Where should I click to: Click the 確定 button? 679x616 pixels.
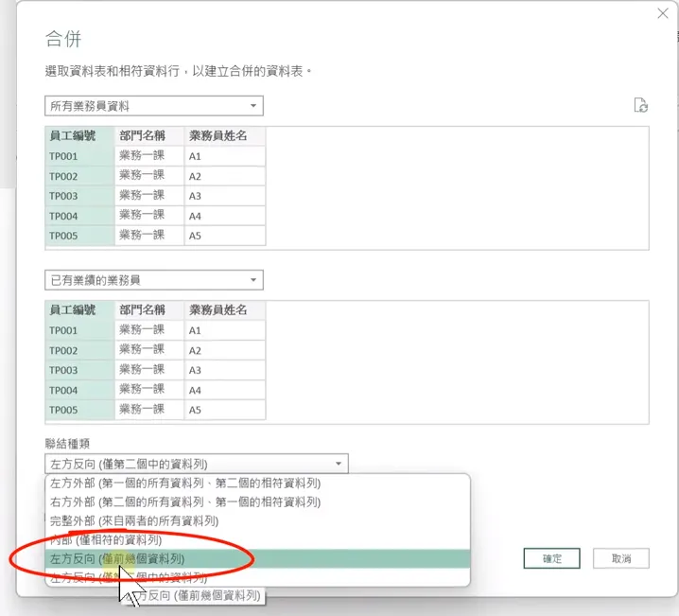point(551,558)
